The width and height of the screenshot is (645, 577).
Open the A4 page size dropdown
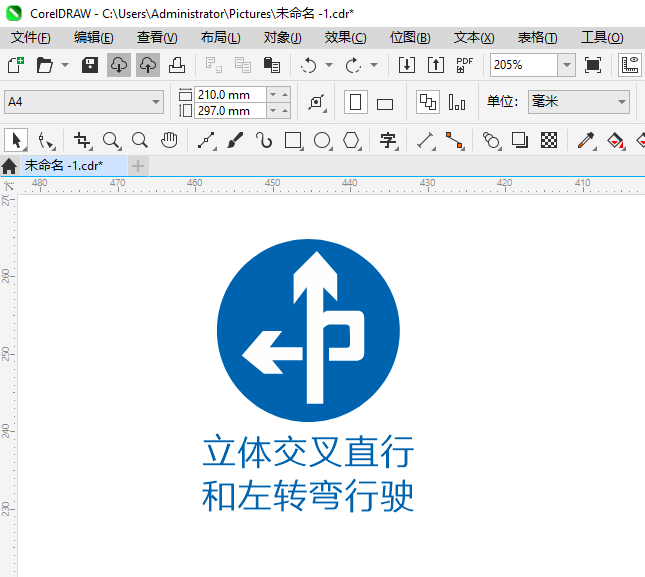click(x=84, y=102)
